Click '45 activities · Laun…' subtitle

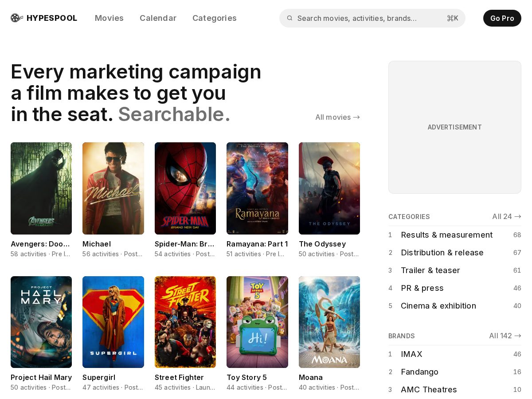click(x=185, y=387)
